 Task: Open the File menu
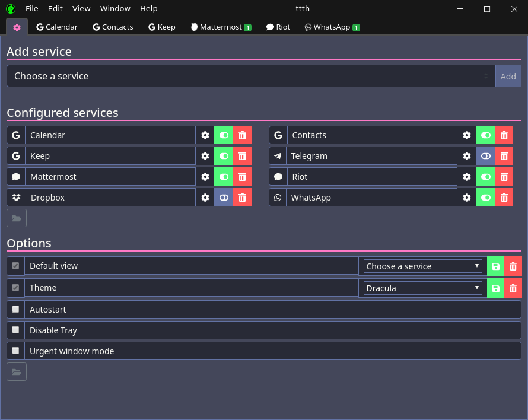32,9
